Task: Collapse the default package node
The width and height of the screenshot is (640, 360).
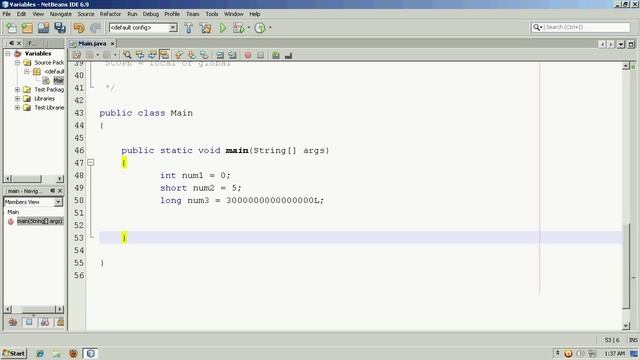Action: pyautogui.click(x=27, y=71)
